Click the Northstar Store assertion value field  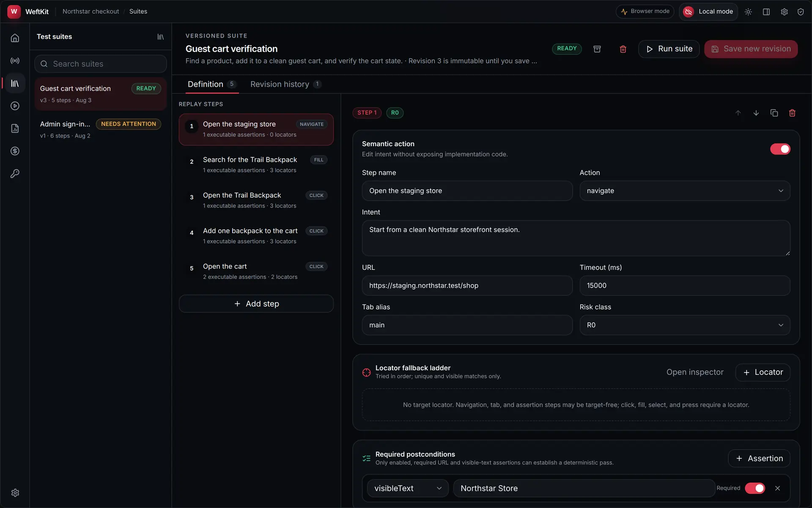click(x=584, y=488)
